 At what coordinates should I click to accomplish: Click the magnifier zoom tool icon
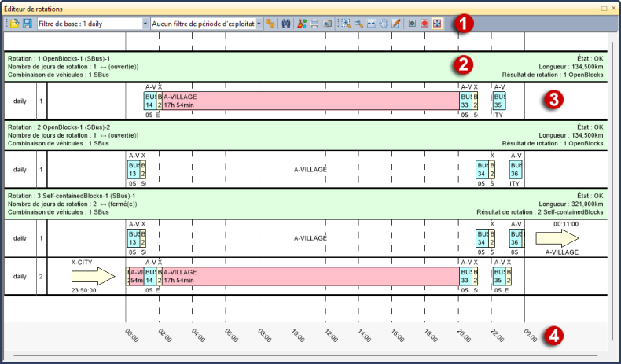[x=359, y=24]
